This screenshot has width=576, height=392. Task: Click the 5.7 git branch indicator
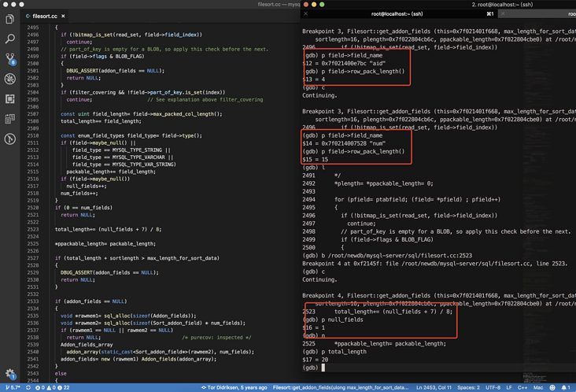click(x=13, y=387)
